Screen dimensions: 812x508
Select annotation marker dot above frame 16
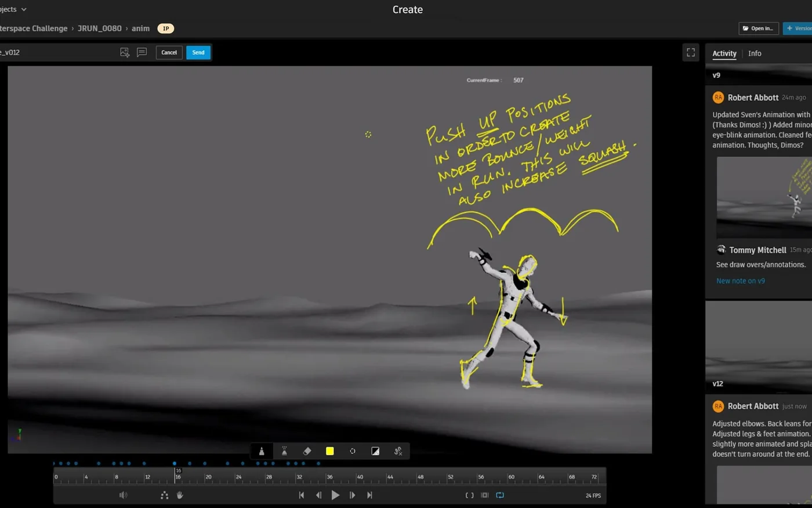click(175, 463)
